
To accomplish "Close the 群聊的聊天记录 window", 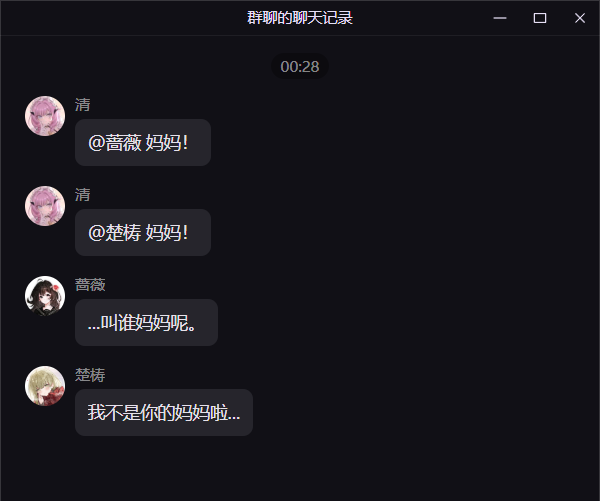I will 580,18.
